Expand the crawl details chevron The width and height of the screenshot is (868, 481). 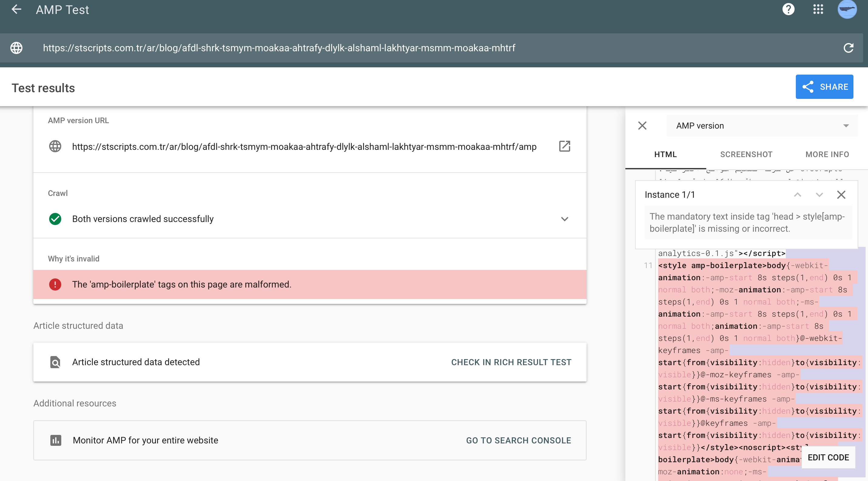click(x=564, y=219)
